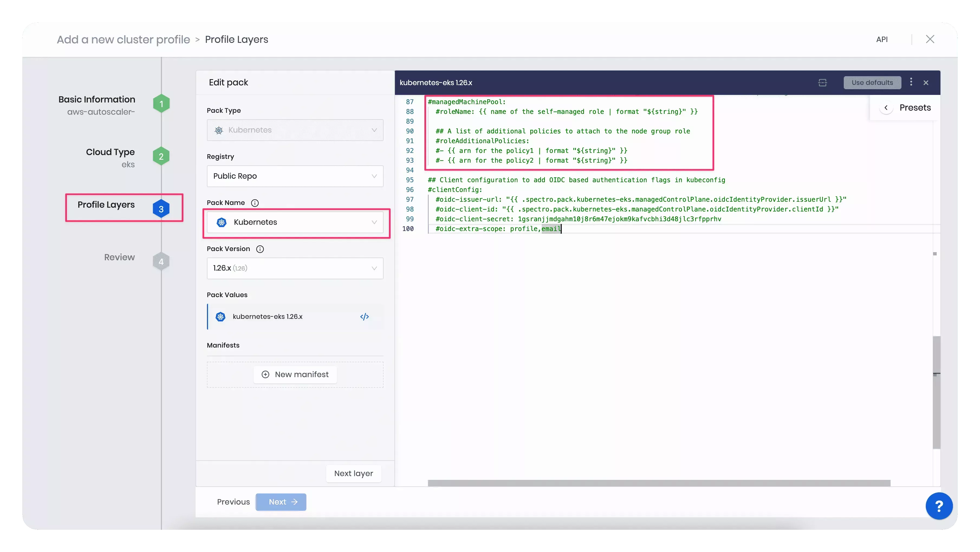Collapse the Presets panel with its chevron
The image size is (980, 552).
886,107
